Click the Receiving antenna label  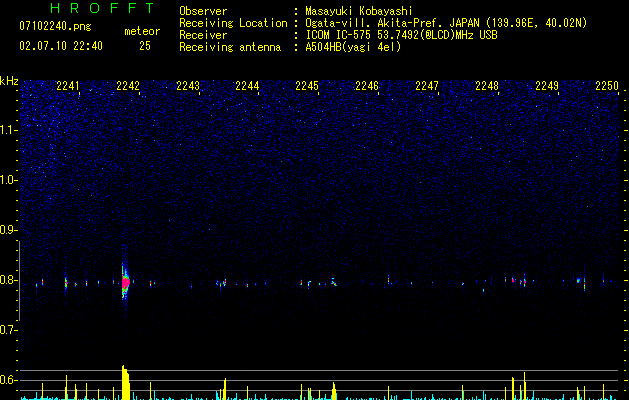pos(230,47)
